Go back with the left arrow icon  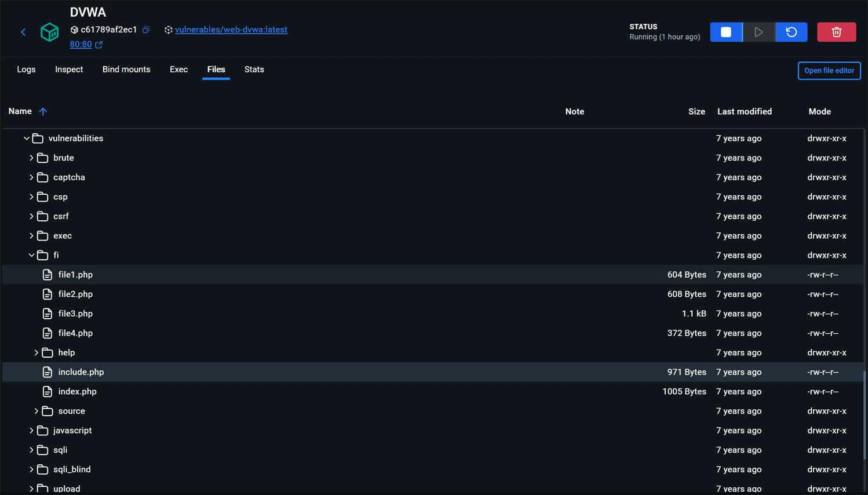[x=23, y=32]
